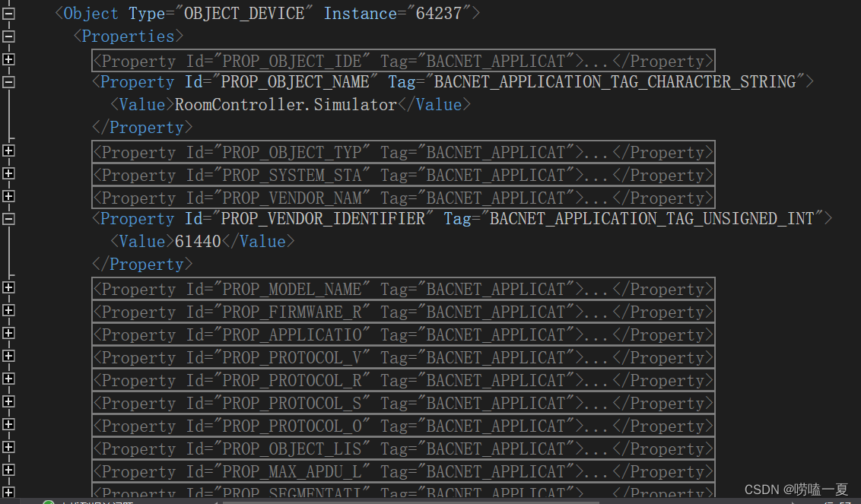Click the BACNET_APPLICATION_TAG_UNSIGNED_INT tag value
861x504 pixels.
tap(652, 218)
